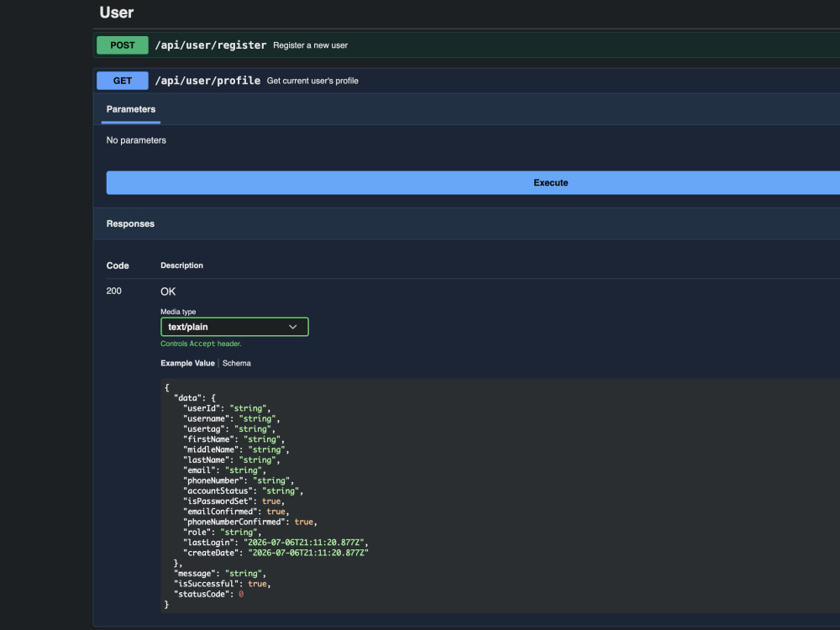Click the "emailConfirmed" line in example JSON
This screenshot has height=630, width=840.
(236, 512)
